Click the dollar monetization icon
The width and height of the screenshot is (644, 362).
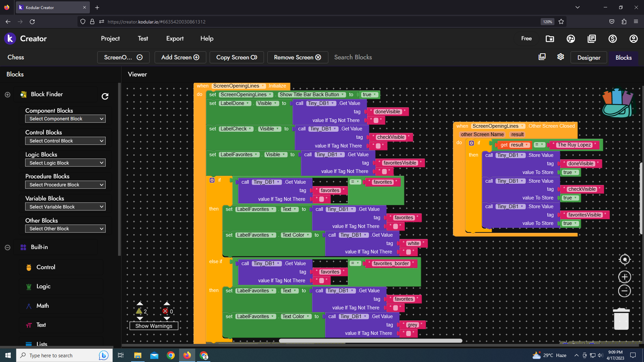click(x=612, y=39)
